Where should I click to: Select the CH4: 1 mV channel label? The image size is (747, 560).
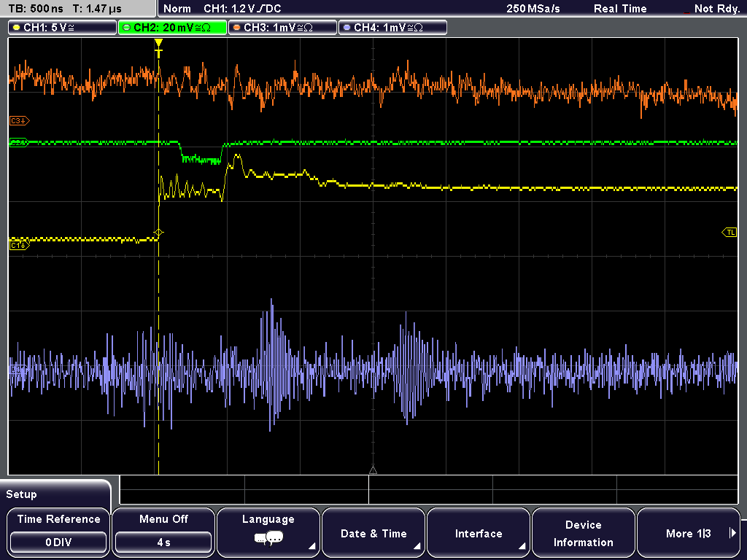coord(392,28)
